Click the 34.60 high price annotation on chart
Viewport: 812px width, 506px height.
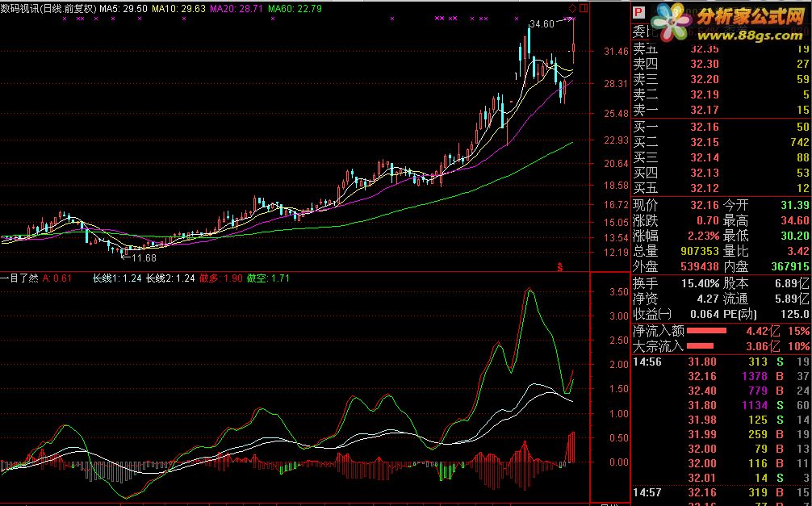click(x=542, y=24)
